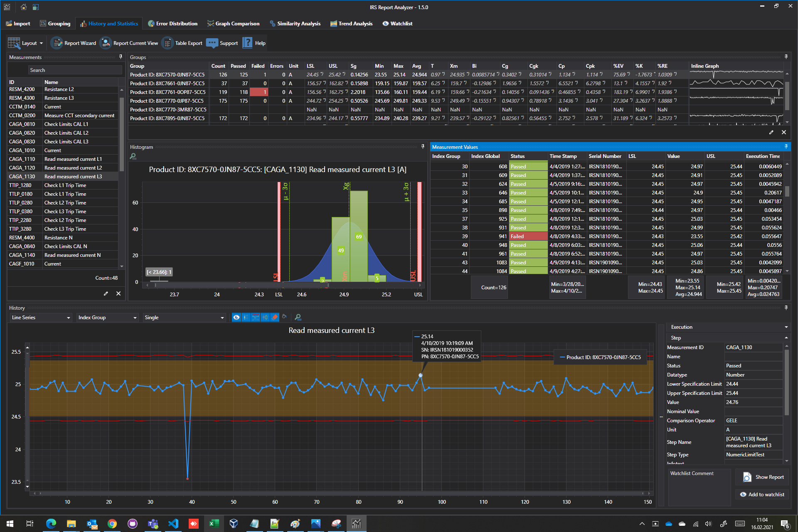Toggle the legend list button in History toolbar
This screenshot has height=532, width=798.
pyautogui.click(x=246, y=317)
